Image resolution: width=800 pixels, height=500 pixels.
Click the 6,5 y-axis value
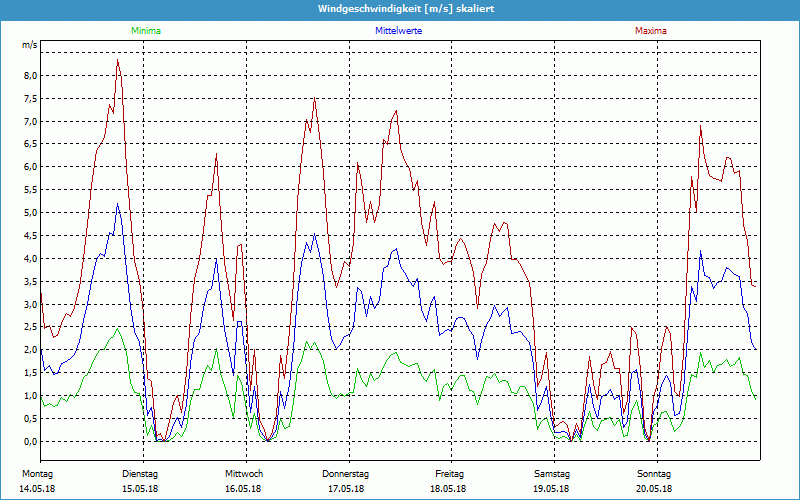coord(31,144)
